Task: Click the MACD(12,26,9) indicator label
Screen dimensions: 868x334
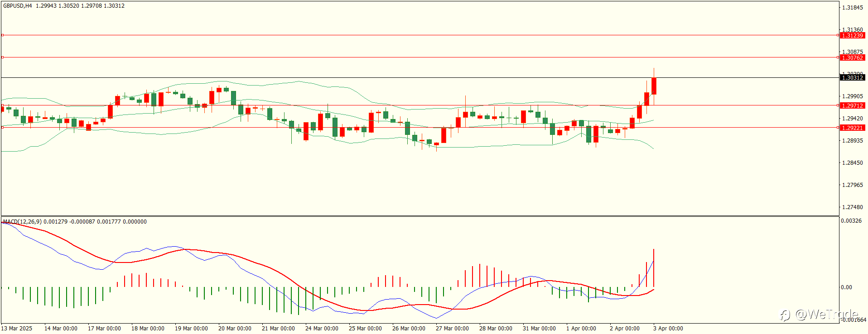Action: click(22, 222)
